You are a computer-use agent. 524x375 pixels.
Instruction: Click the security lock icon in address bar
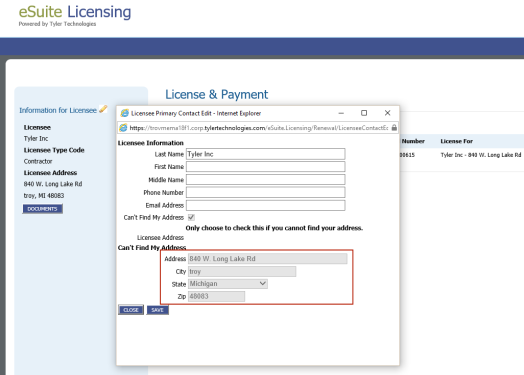(x=394, y=128)
